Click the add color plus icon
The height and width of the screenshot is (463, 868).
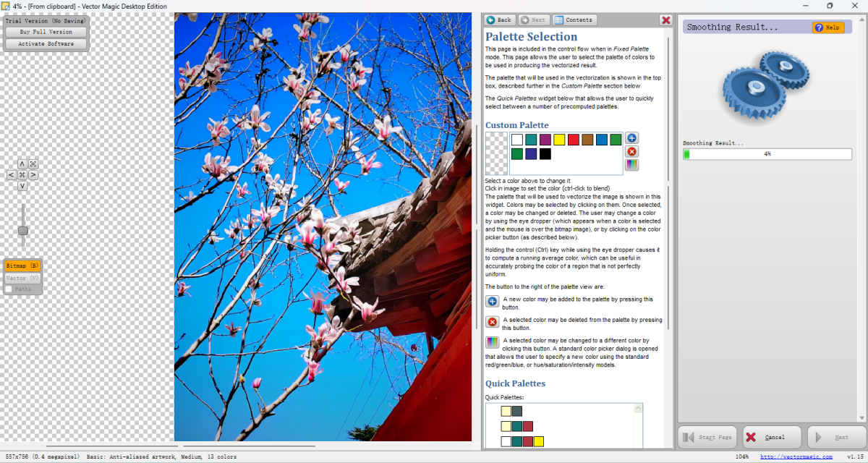(631, 138)
